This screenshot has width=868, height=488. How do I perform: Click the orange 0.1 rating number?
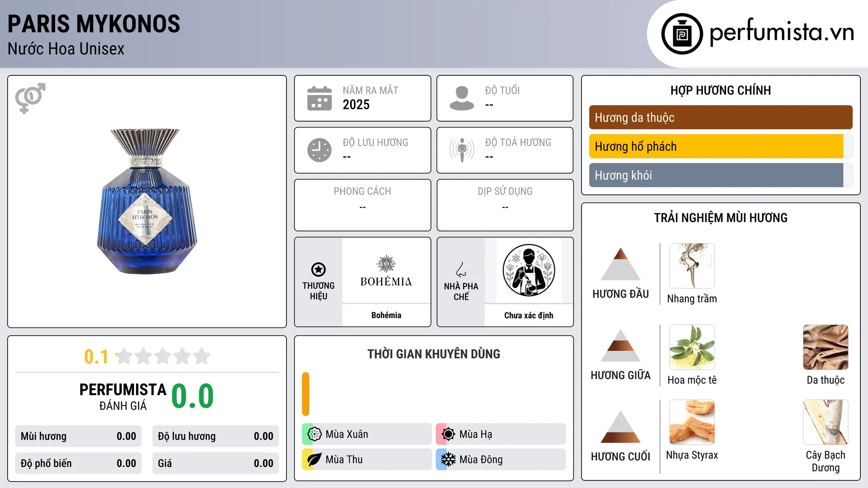(x=96, y=357)
